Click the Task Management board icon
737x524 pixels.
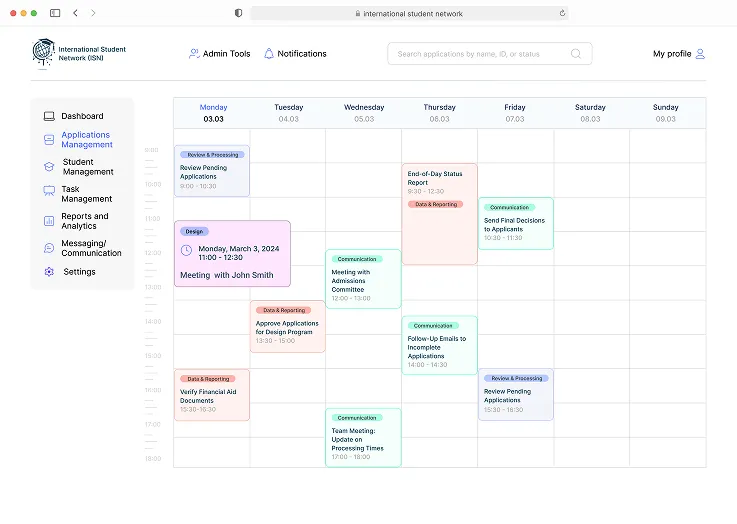[49, 191]
